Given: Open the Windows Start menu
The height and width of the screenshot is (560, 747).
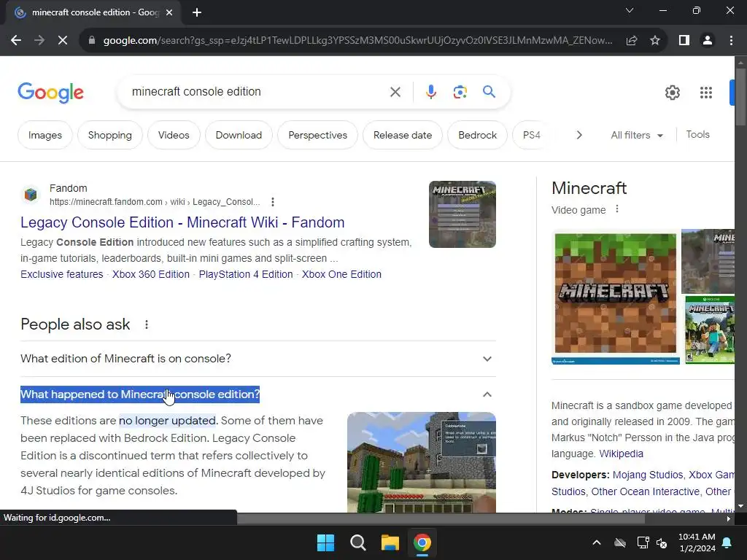Looking at the screenshot, I should pyautogui.click(x=326, y=542).
